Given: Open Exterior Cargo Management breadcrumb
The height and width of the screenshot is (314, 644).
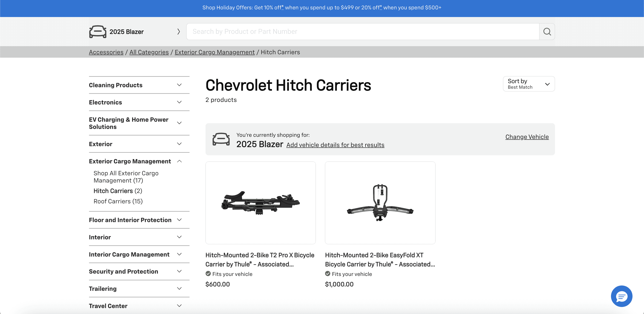Looking at the screenshot, I should point(214,52).
